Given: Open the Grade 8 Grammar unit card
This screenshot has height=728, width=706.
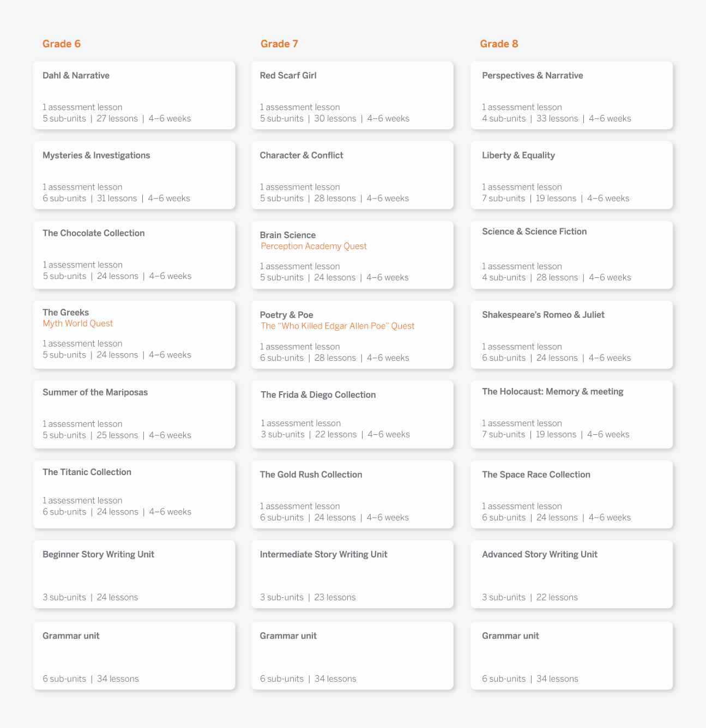Looking at the screenshot, I should [x=571, y=655].
